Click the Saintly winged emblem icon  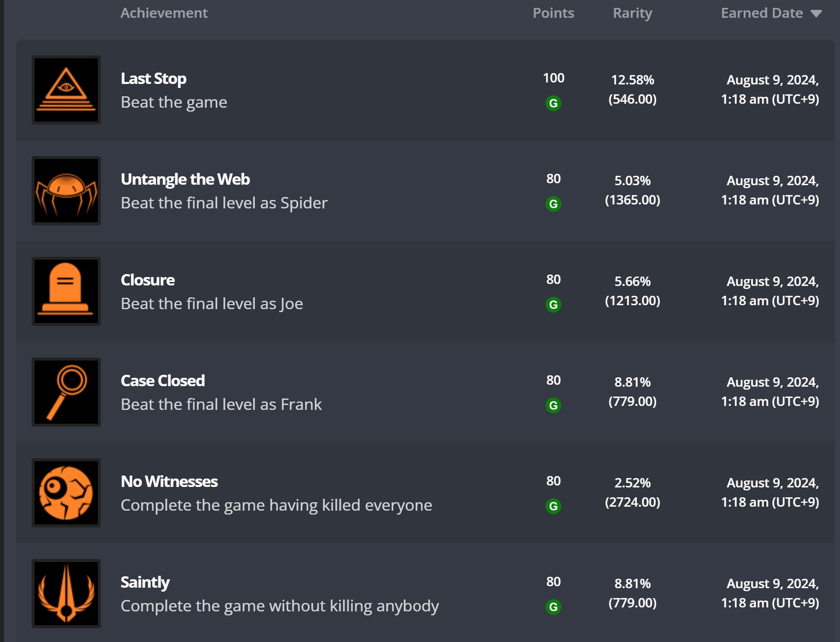click(66, 594)
